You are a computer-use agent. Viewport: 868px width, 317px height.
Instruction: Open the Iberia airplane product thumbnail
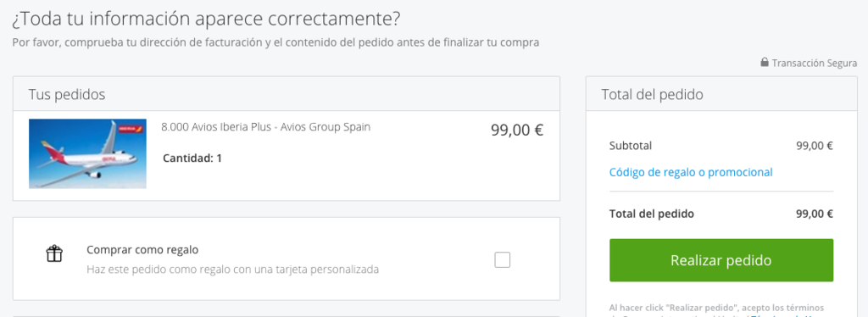click(x=87, y=153)
